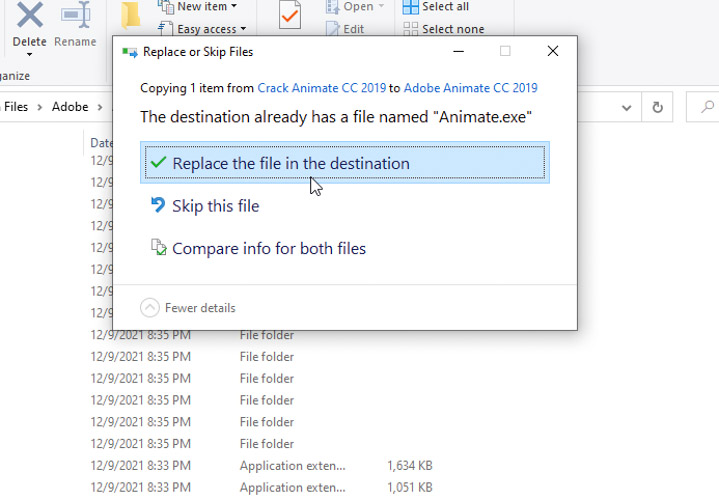This screenshot has height=500, width=719.
Task: Expand the chevron between Files and Adobe
Action: [x=39, y=107]
